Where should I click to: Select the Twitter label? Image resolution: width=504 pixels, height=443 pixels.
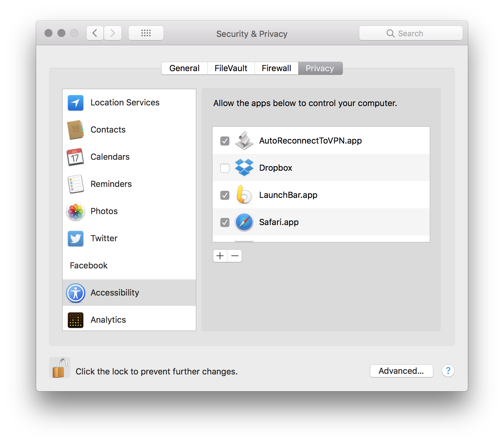104,238
